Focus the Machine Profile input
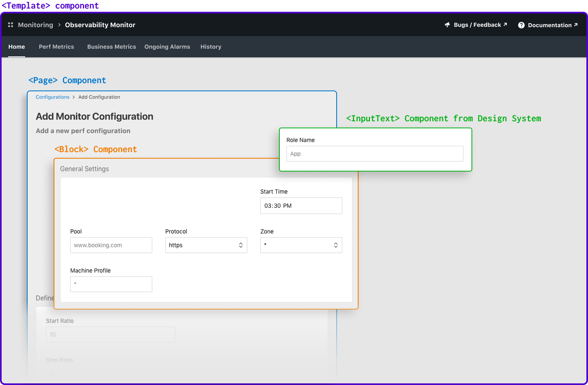 111,284
